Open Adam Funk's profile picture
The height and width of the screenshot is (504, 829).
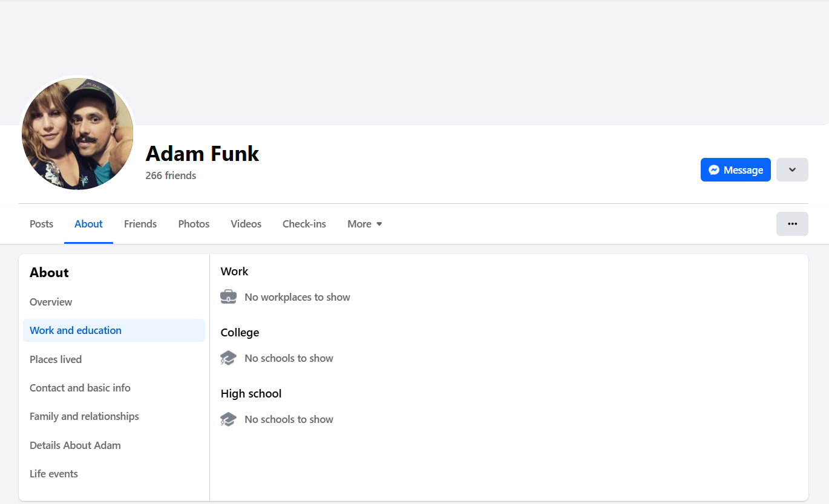click(x=77, y=134)
